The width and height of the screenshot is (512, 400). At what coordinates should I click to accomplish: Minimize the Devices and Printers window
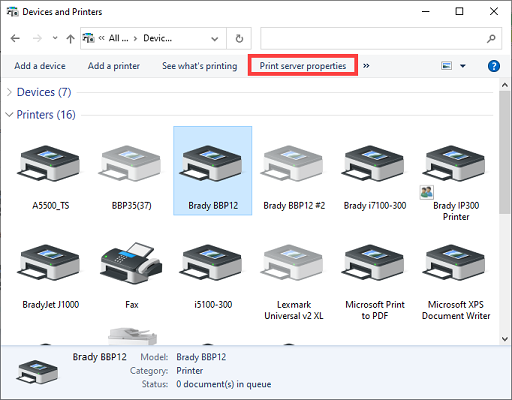pyautogui.click(x=426, y=11)
